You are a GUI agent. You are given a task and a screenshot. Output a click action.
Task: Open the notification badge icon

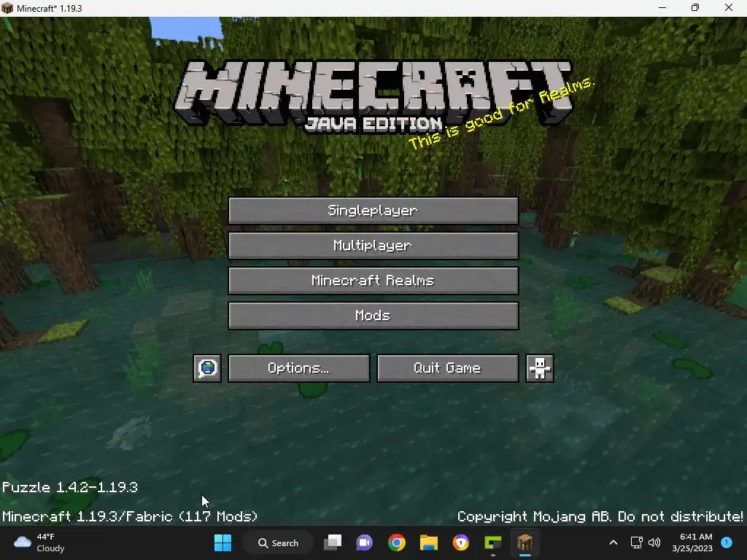(727, 542)
